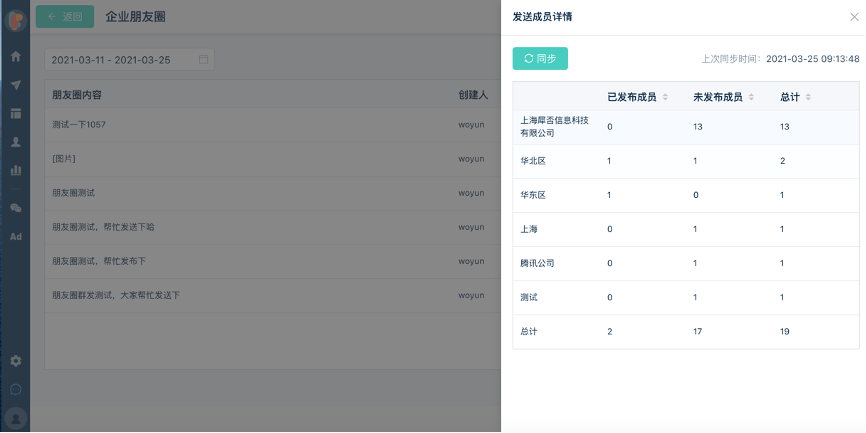Open the contacts person icon in sidebar
This screenshot has height=433, width=866.
16,142
